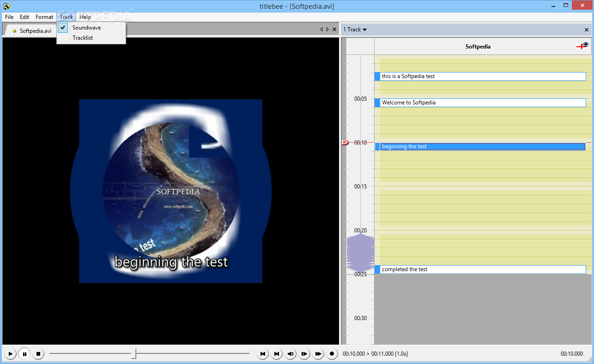Select Tracklist from the Track menu
Viewport: 594px width, 364px height.
91,38
